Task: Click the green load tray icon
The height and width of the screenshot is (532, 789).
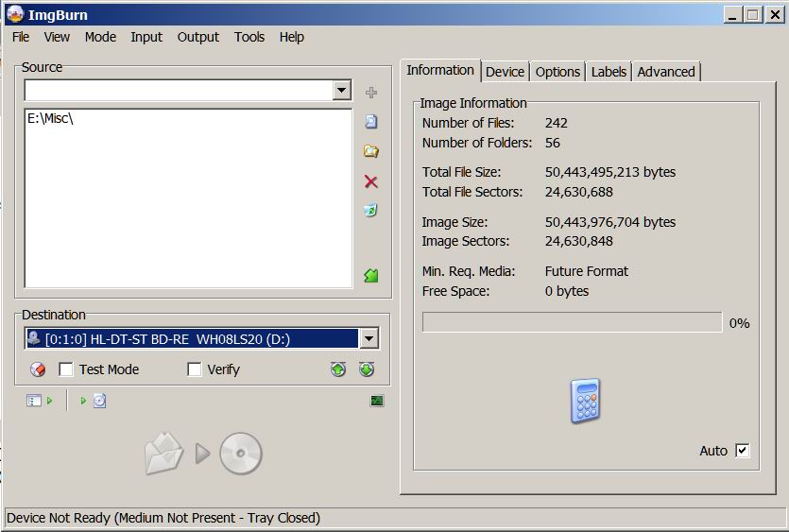Action: (367, 369)
